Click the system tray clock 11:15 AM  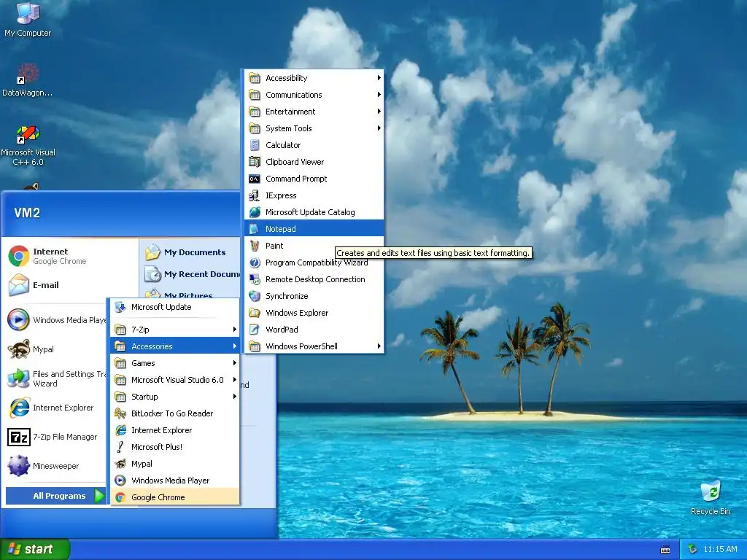tap(720, 550)
